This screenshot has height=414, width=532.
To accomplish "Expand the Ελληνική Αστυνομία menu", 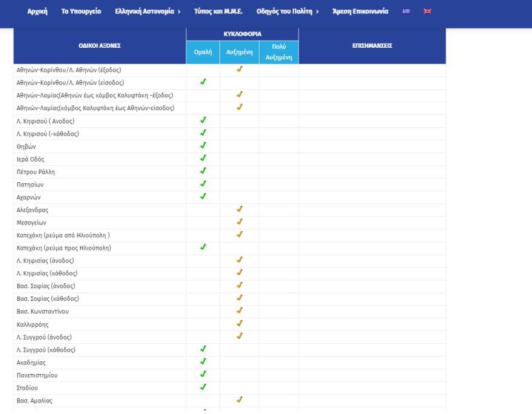I will coord(148,11).
